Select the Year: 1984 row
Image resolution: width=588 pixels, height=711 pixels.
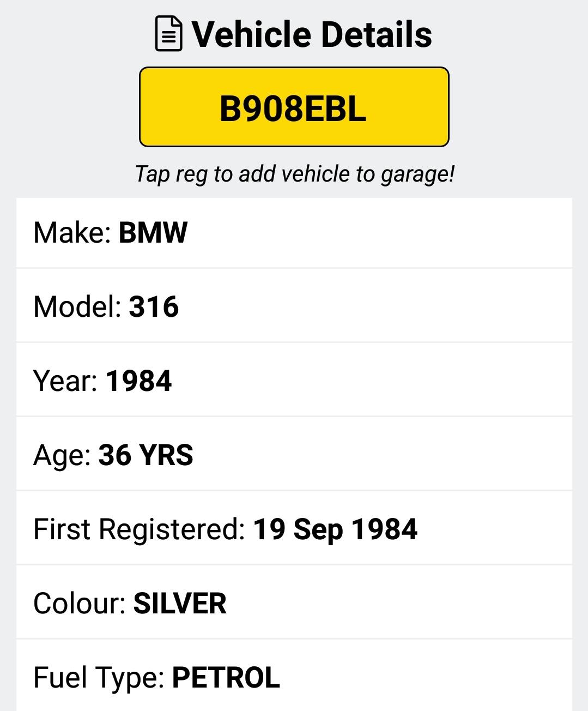(294, 381)
